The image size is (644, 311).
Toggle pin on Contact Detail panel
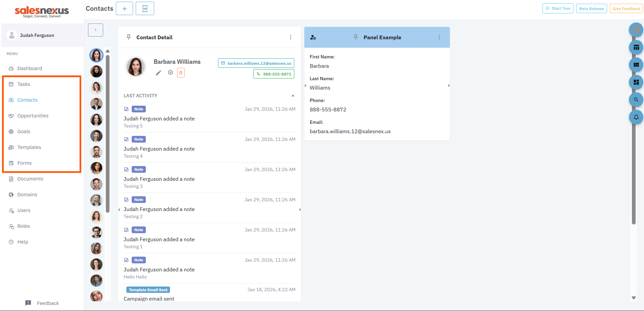pyautogui.click(x=129, y=37)
